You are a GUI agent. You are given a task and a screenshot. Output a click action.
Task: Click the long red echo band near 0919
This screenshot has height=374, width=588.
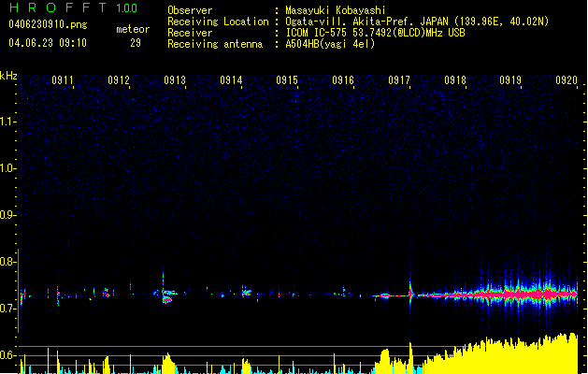(x=518, y=295)
